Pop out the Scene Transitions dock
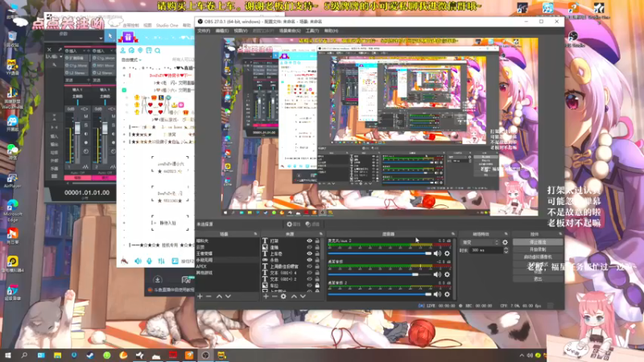 (506, 234)
